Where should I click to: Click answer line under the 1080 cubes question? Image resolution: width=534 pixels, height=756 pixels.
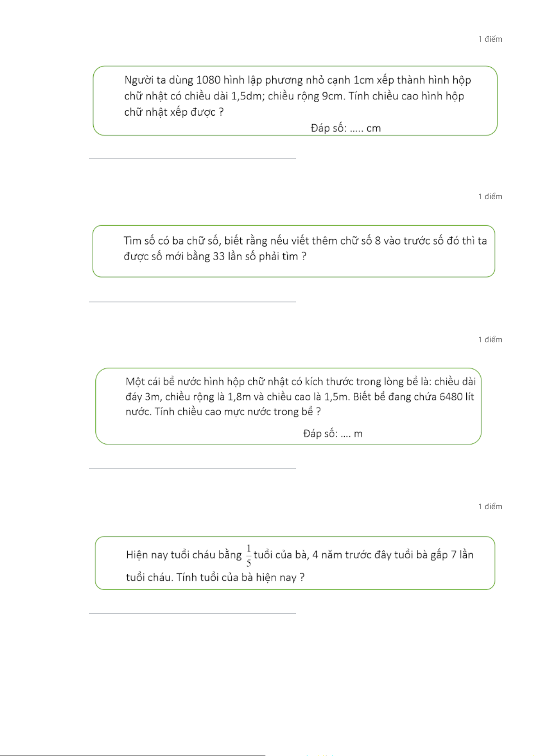coord(192,159)
